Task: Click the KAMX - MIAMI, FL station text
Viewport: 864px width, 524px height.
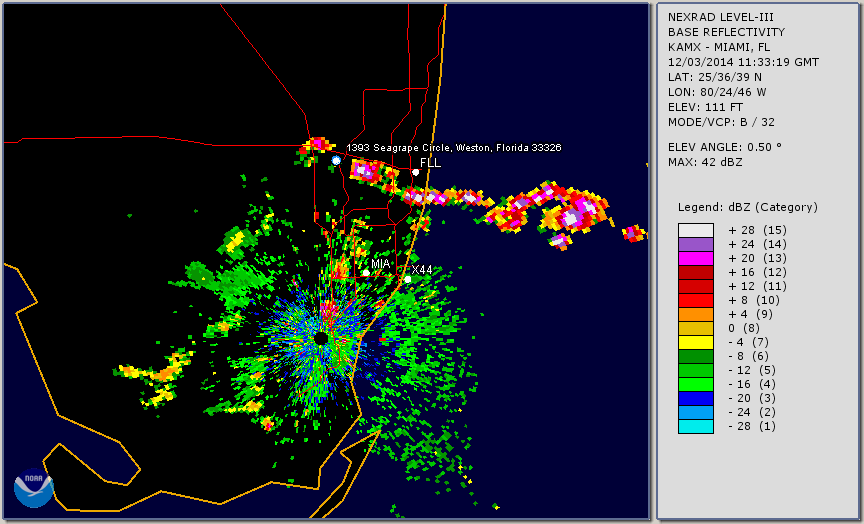Action: pos(719,47)
